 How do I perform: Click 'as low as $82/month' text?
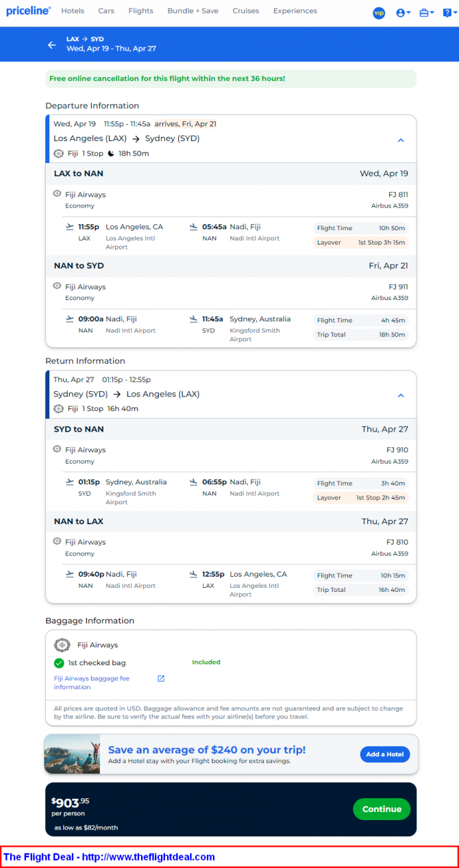(86, 828)
